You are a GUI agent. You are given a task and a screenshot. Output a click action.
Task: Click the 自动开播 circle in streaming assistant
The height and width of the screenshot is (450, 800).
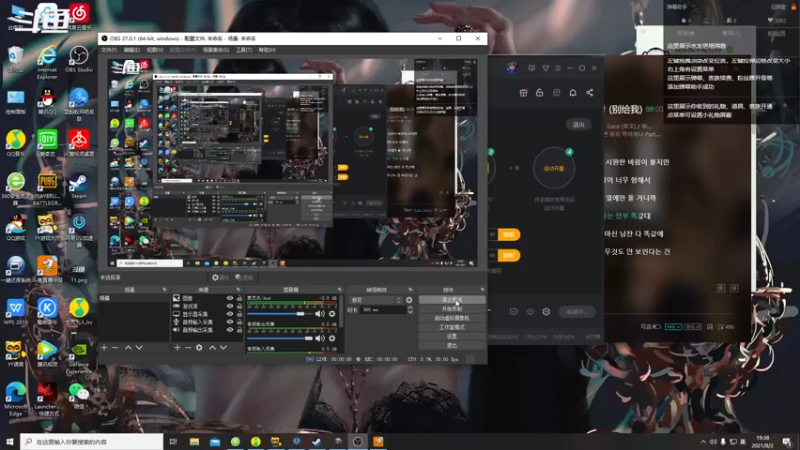click(554, 168)
